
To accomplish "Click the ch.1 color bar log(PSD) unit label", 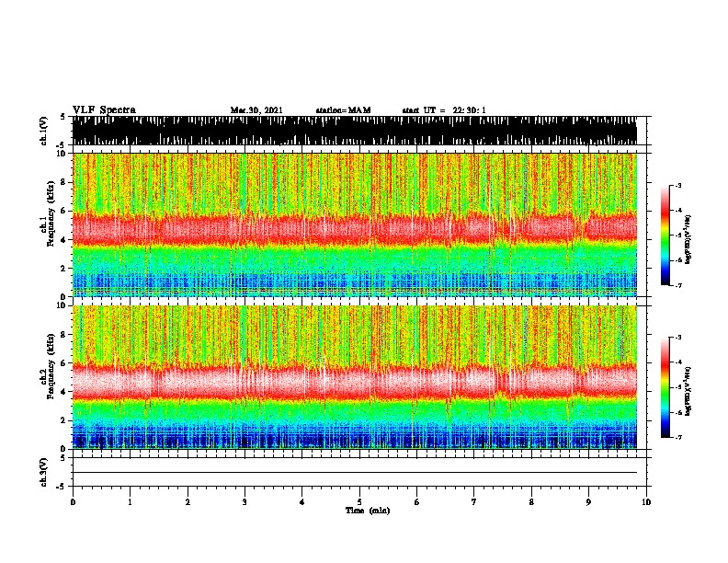I will pos(688,239).
